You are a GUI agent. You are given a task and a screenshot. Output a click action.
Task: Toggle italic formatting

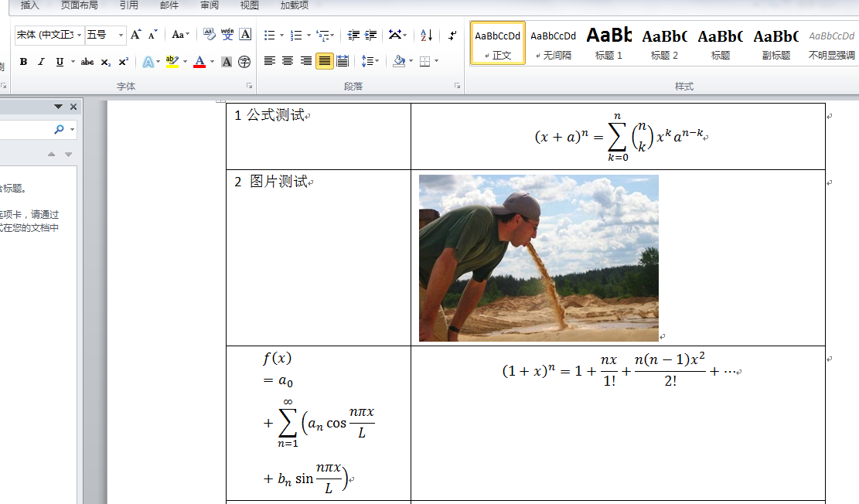click(x=41, y=62)
